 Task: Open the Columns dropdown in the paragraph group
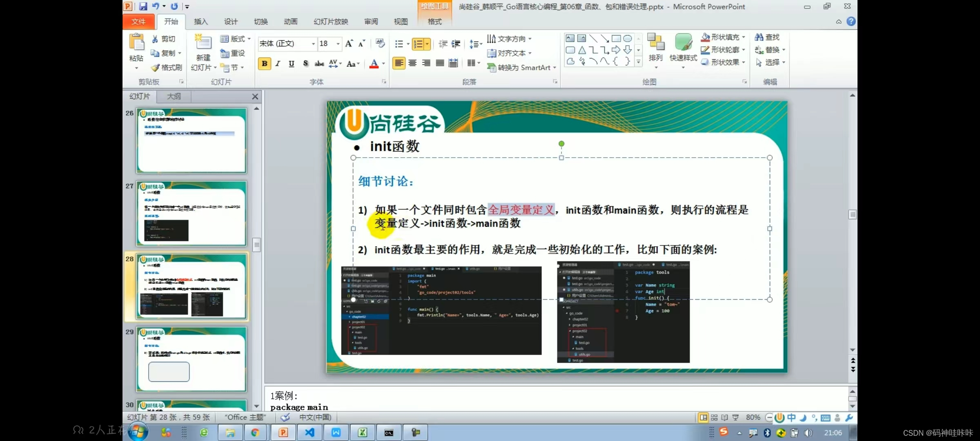click(x=474, y=63)
